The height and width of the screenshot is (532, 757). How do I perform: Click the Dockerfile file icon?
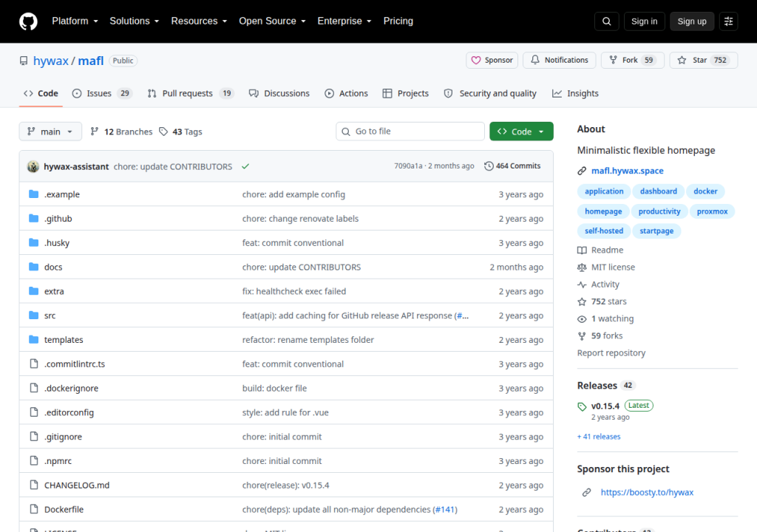click(33, 509)
